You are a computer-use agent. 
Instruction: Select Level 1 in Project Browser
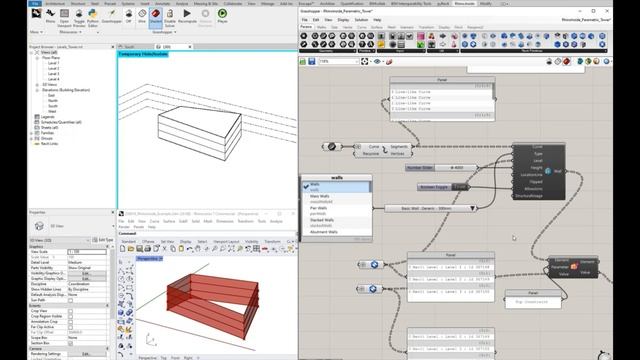pos(53,63)
